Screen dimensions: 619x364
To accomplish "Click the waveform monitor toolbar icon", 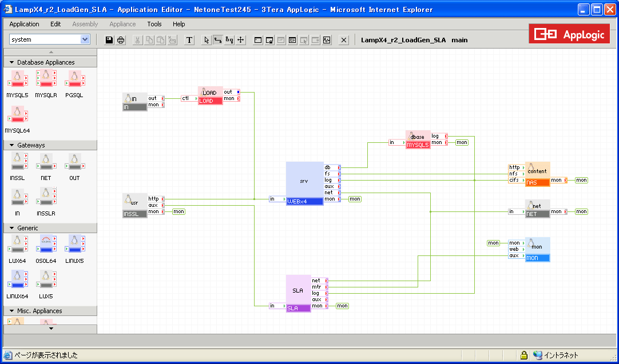I will point(327,40).
